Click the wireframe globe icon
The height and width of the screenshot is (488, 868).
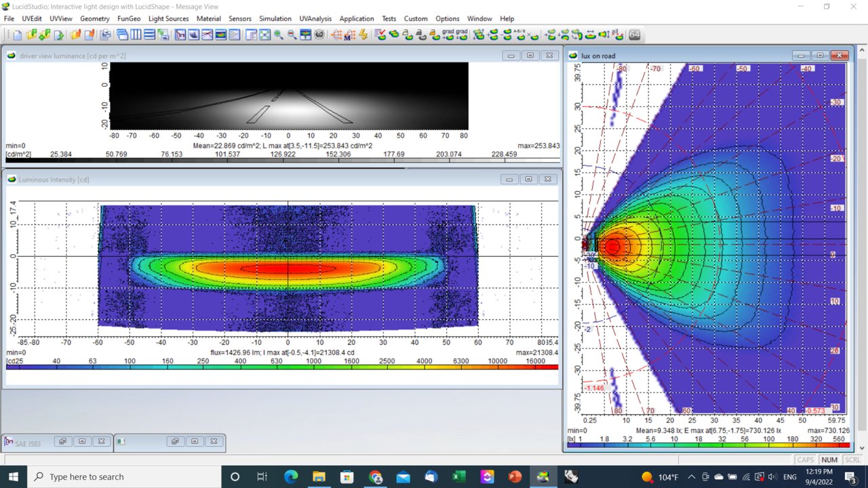(337, 35)
